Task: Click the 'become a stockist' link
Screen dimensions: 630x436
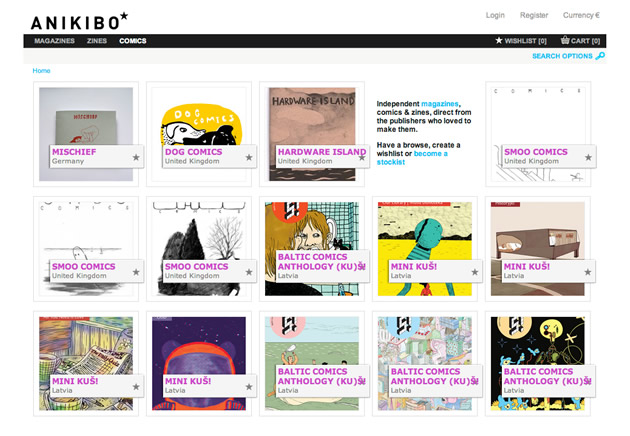Action: tap(412, 158)
